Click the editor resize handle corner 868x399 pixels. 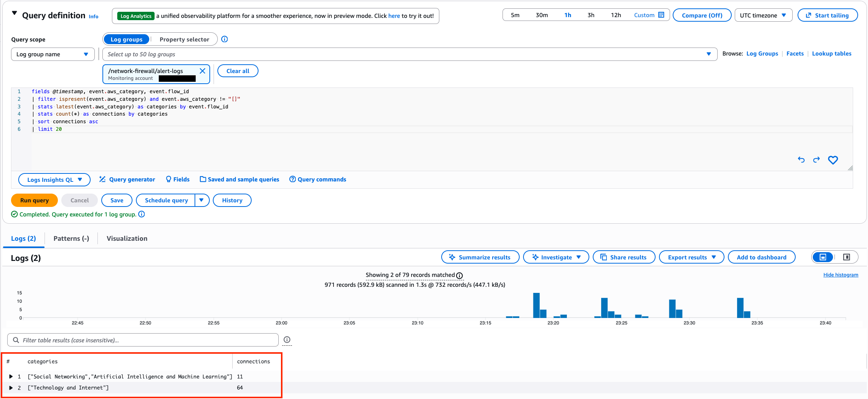(850, 168)
